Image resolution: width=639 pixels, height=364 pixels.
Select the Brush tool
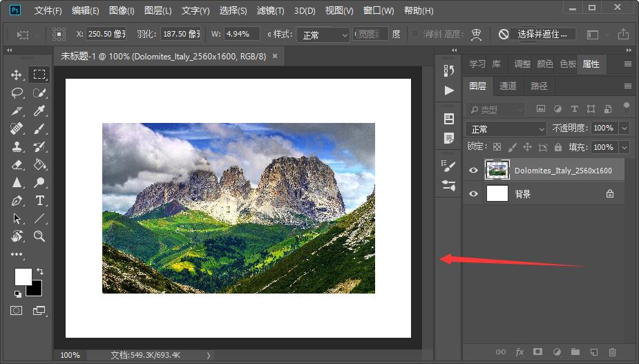coord(39,128)
